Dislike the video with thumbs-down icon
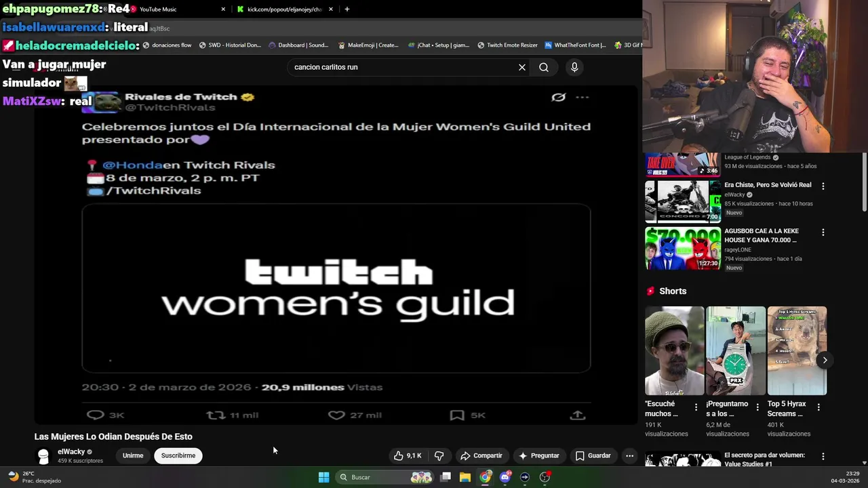The height and width of the screenshot is (488, 868). (x=439, y=455)
